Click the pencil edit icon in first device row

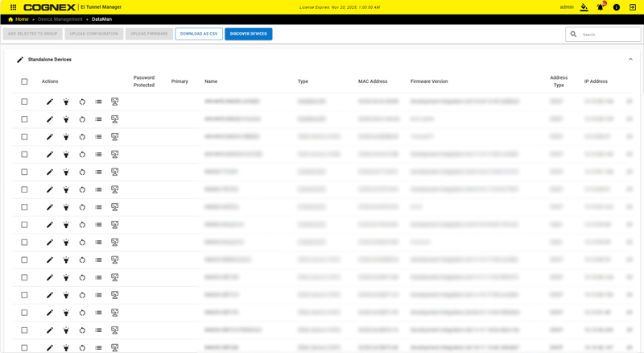[x=50, y=102]
